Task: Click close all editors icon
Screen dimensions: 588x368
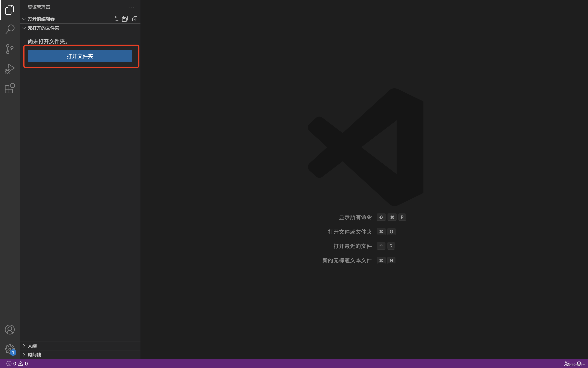Action: point(135,19)
